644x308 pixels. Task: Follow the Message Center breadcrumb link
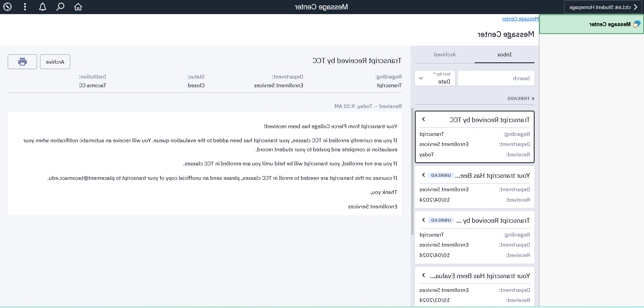click(x=520, y=19)
